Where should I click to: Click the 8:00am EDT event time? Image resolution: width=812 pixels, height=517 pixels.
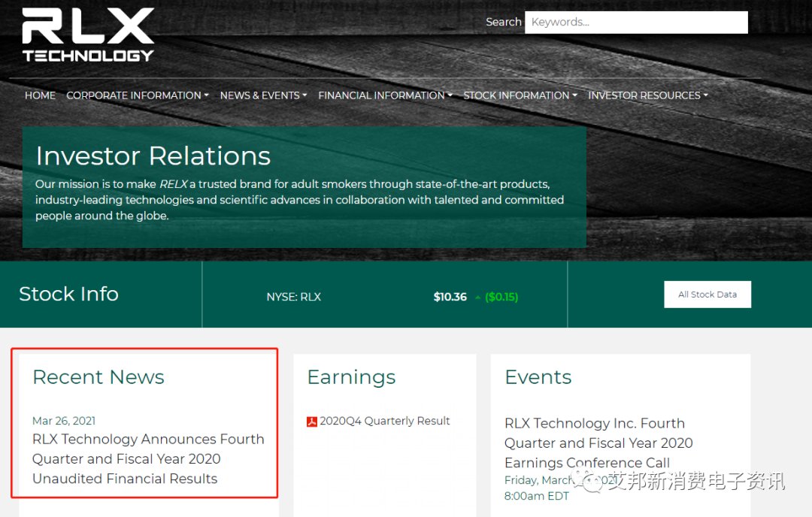click(537, 496)
